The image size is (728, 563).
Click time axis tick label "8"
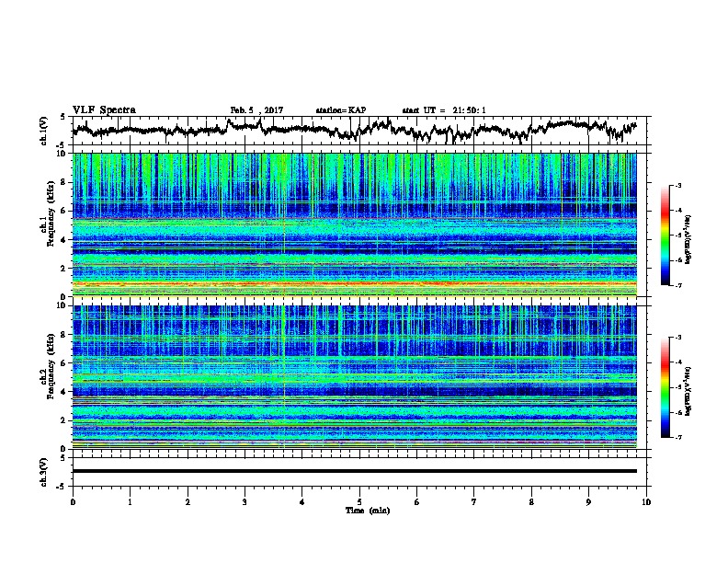tap(531, 501)
